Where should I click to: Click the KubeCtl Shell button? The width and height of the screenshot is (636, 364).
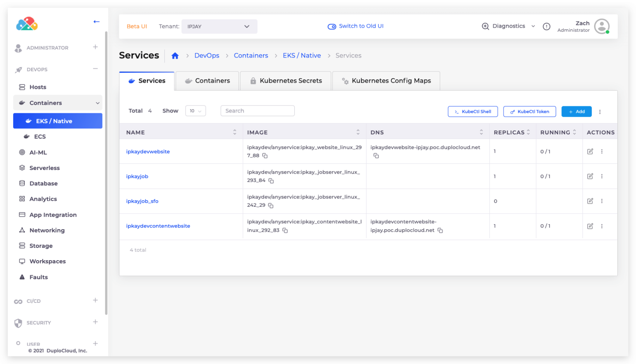(x=472, y=112)
